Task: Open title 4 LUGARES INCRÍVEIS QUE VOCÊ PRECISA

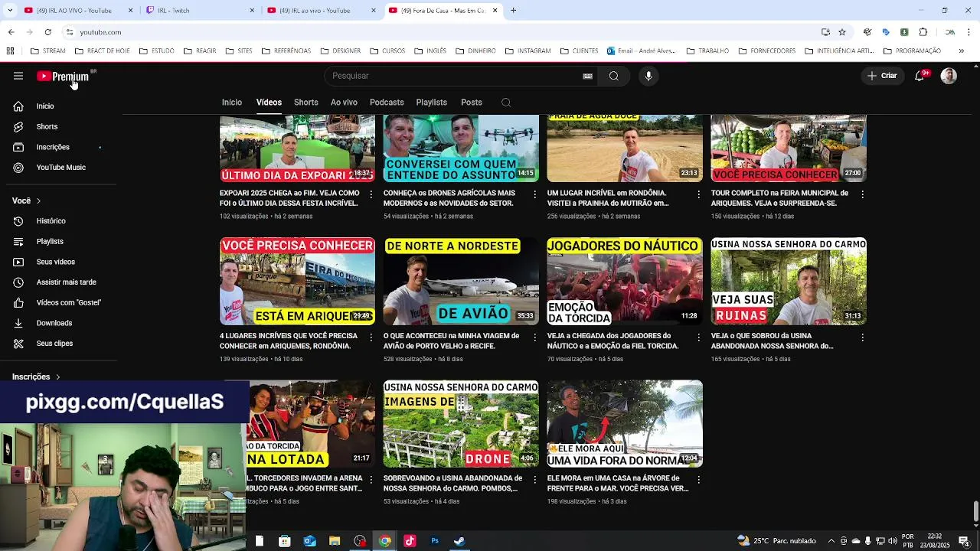Action: point(289,341)
